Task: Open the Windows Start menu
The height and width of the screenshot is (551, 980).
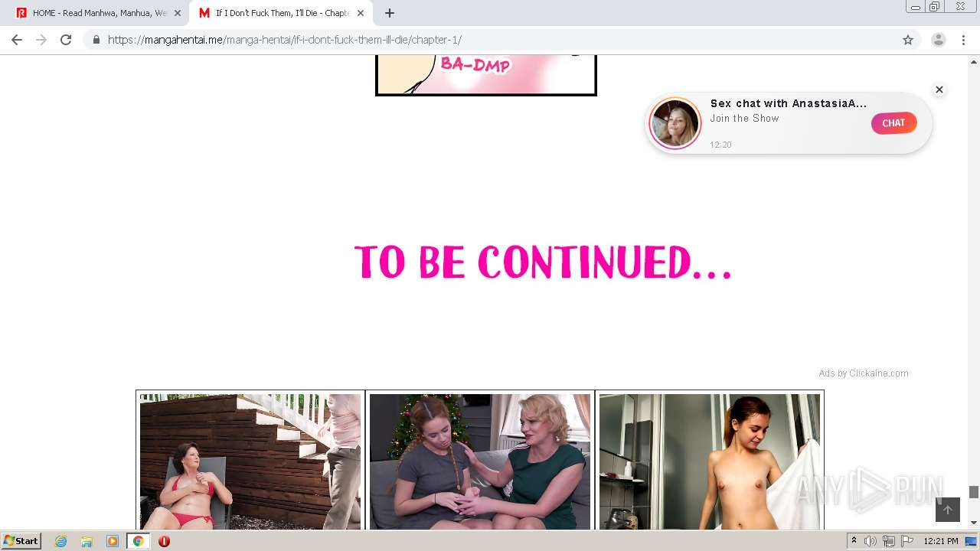Action: [x=21, y=541]
